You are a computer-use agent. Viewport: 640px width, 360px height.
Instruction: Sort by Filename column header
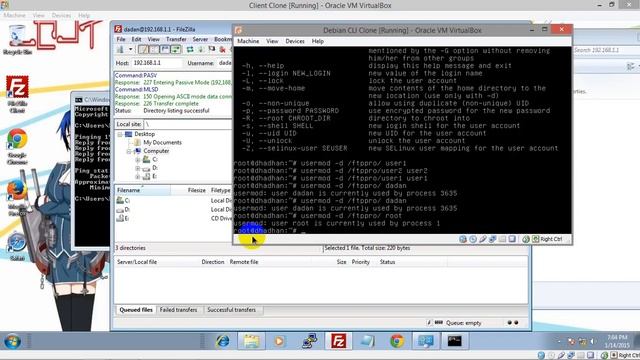pyautogui.click(x=143, y=190)
